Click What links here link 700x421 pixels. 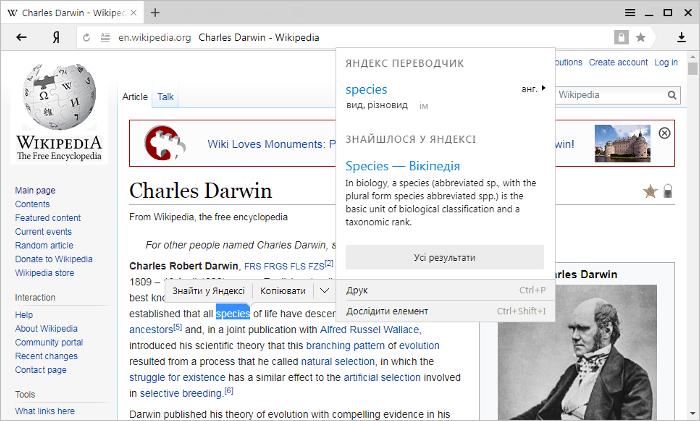(45, 411)
